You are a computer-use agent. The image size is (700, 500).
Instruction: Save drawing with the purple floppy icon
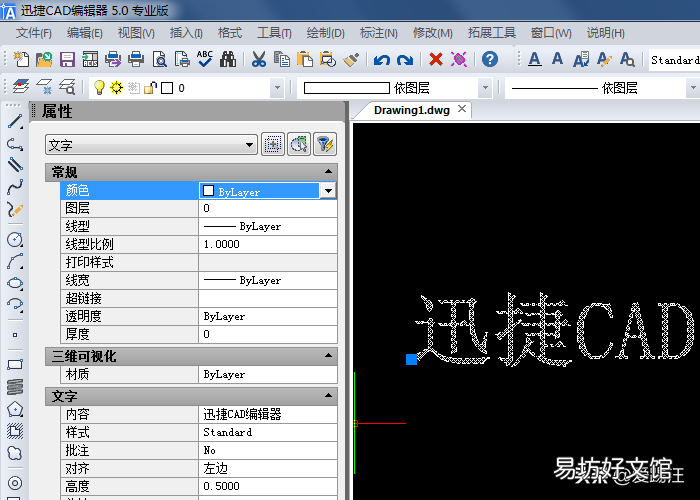click(67, 59)
